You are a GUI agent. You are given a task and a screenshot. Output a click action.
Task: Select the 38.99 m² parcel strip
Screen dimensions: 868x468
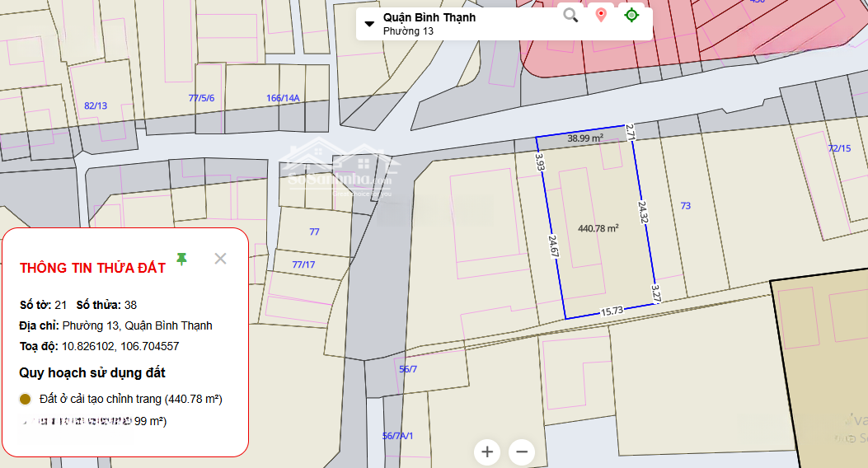(584, 139)
